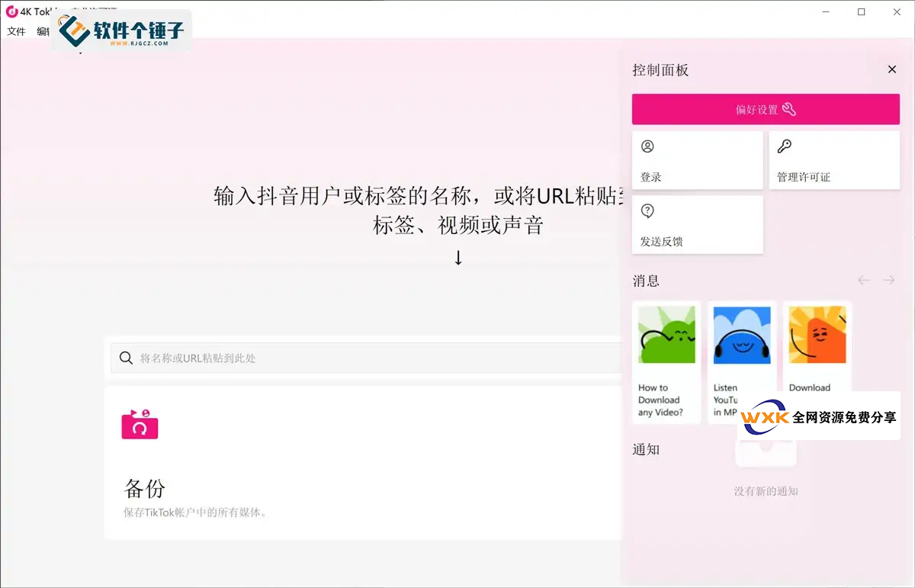
Task: Close the 4K Tokkit window
Action: pos(896,11)
